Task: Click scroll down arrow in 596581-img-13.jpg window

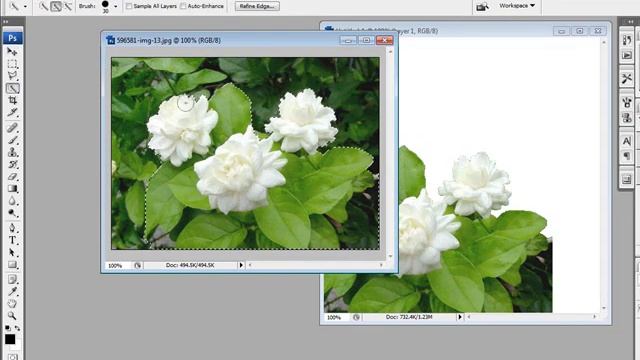Action: coord(391,257)
